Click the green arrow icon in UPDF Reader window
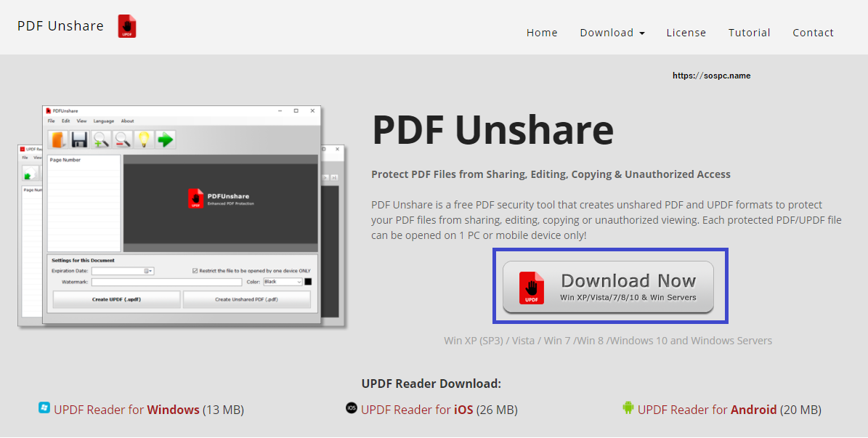 click(x=29, y=174)
